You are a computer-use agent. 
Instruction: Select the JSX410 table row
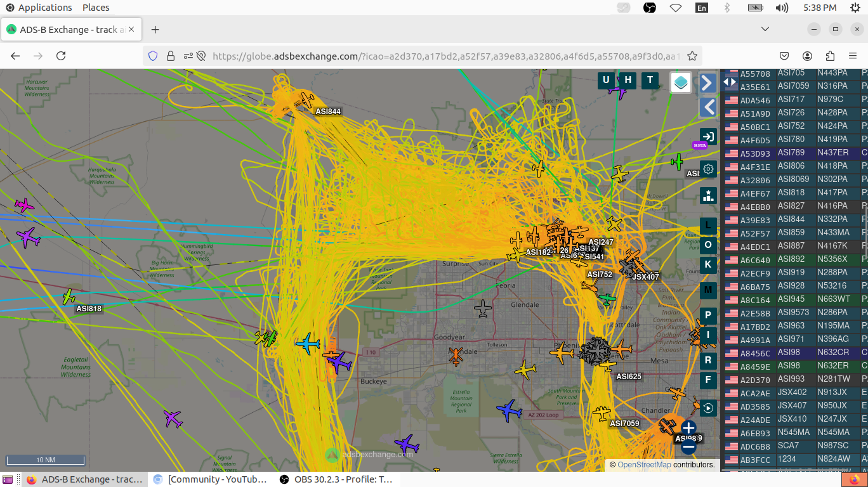pyautogui.click(x=795, y=419)
